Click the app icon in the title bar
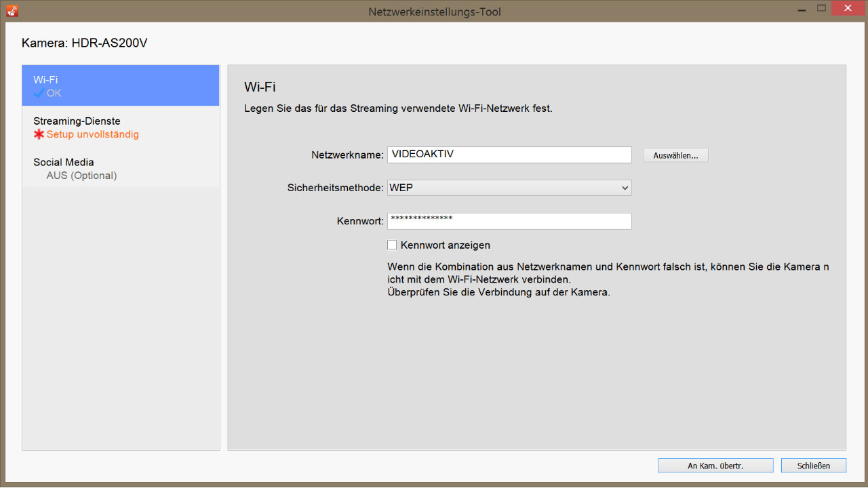This screenshot has width=868, height=488. tap(12, 11)
